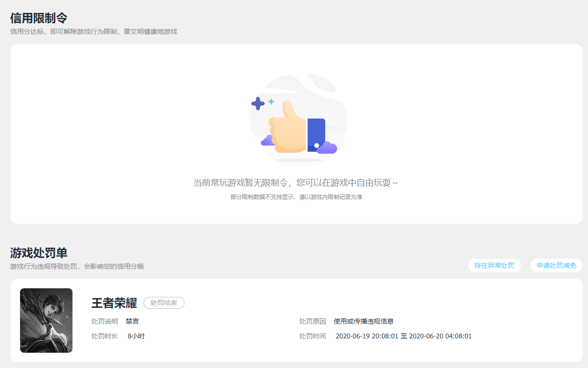Click the 存在异常处罚 button
Screen dimensions: 588x368
click(x=494, y=265)
